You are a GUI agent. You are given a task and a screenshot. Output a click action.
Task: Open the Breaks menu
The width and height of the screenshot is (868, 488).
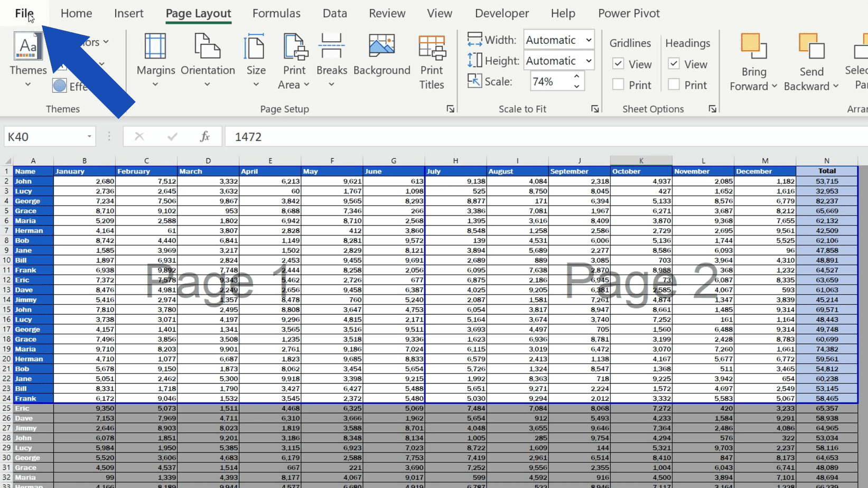point(332,61)
